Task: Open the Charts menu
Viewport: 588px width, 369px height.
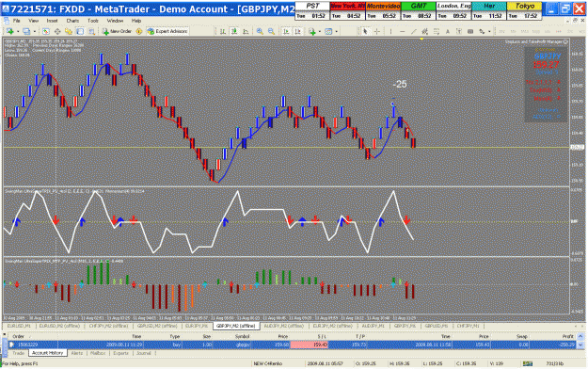Action: point(72,21)
